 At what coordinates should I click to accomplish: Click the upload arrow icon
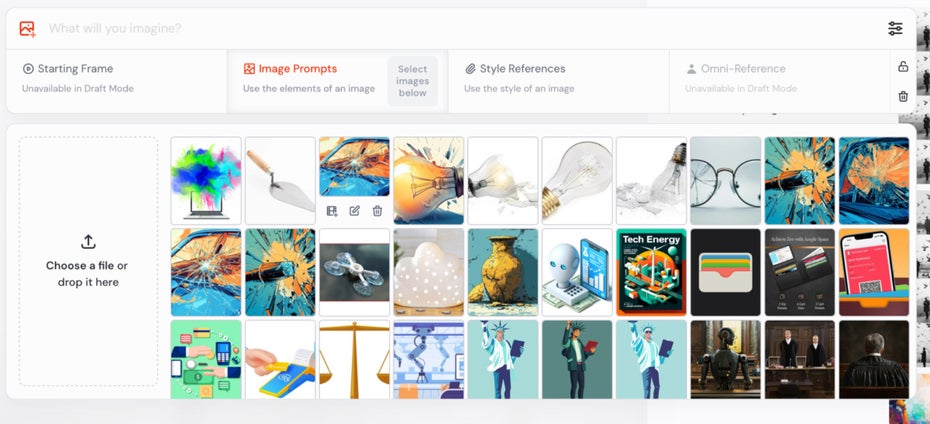click(88, 242)
